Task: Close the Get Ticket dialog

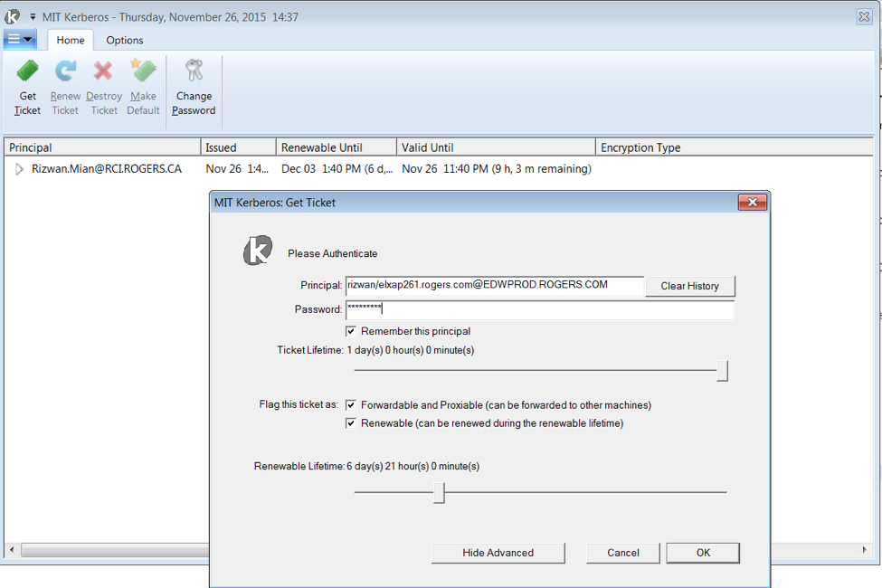Action: [753, 202]
